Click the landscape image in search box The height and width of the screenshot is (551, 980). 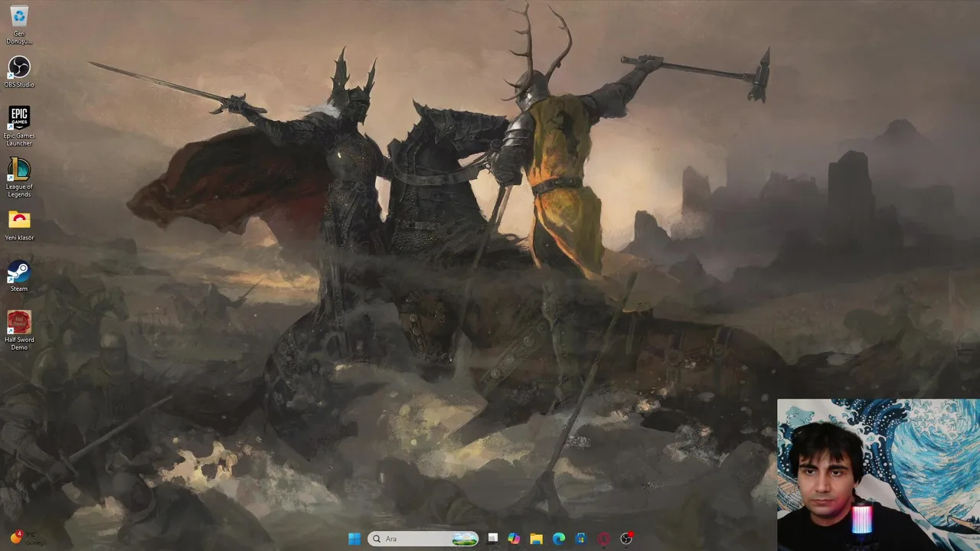tap(465, 539)
